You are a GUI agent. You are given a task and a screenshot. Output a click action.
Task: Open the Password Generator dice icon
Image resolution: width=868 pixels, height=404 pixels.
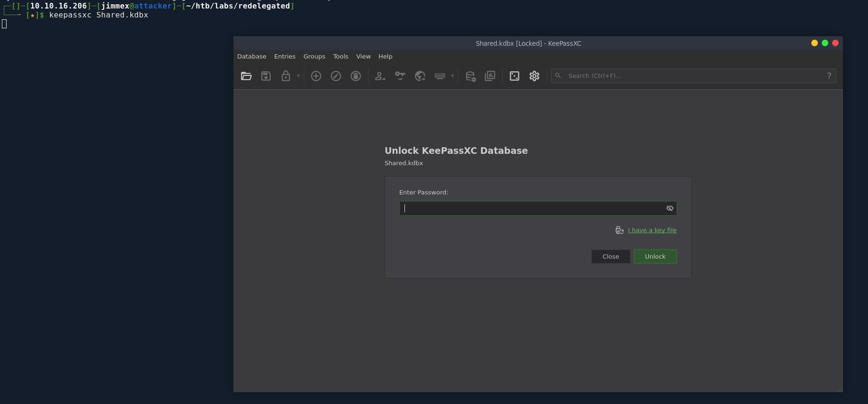(515, 76)
